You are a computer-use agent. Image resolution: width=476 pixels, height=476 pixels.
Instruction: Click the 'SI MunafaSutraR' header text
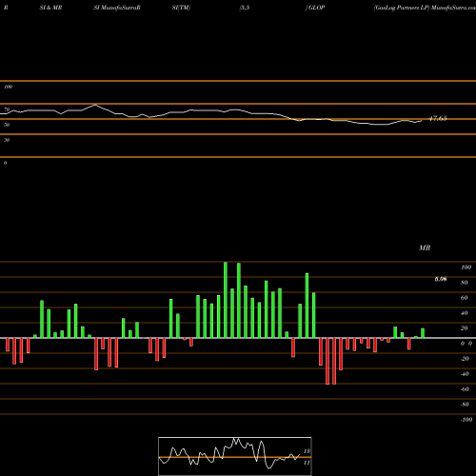(117, 8)
